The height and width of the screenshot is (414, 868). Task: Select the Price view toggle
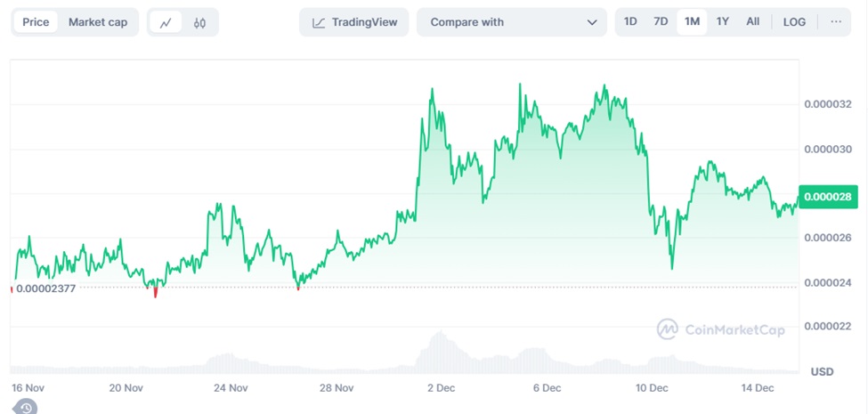(x=36, y=22)
